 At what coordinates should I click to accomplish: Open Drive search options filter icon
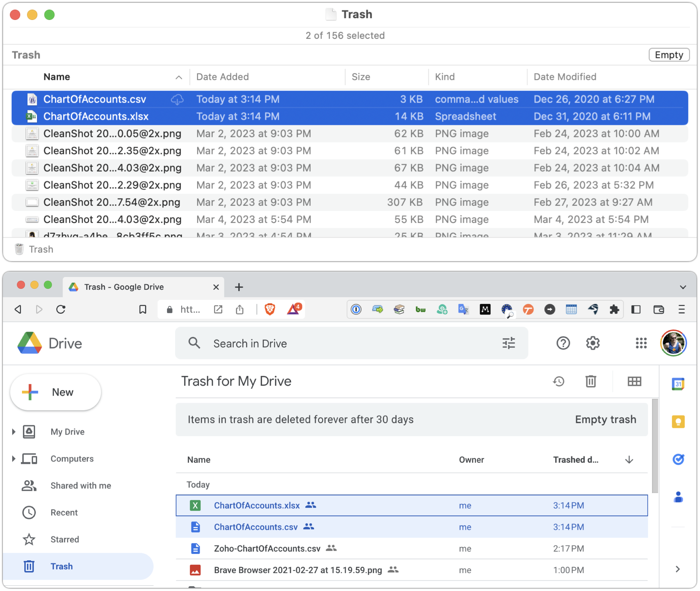[509, 343]
